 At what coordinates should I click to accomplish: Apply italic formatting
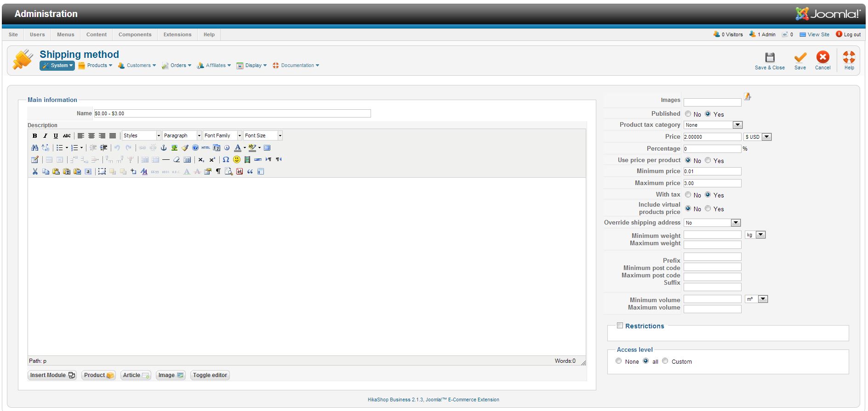tap(45, 135)
